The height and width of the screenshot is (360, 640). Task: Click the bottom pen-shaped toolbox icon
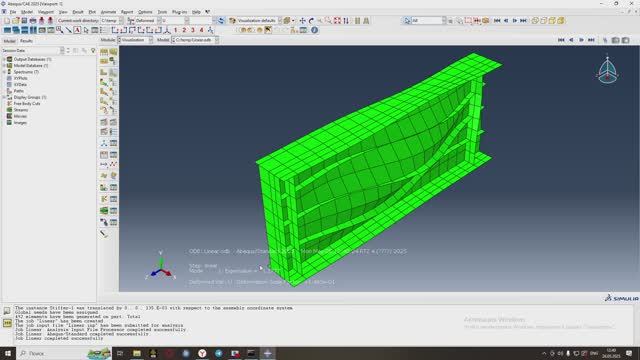[x=104, y=234]
